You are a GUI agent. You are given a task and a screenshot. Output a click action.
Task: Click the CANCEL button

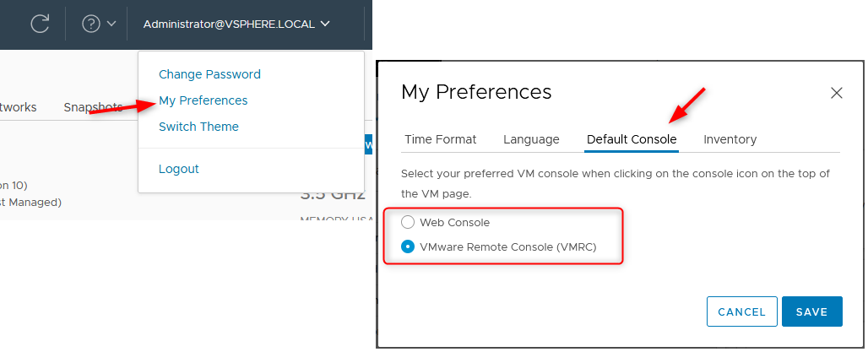742,311
